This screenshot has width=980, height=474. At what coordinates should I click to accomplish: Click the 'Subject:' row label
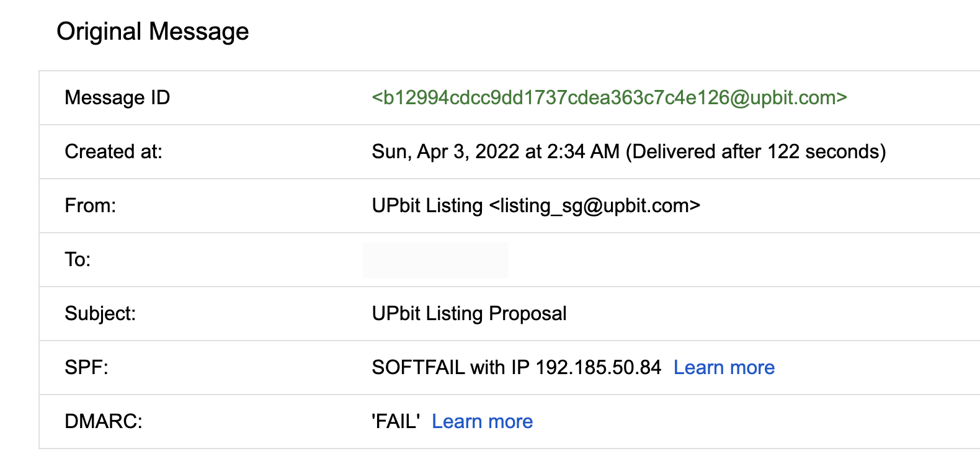(100, 314)
